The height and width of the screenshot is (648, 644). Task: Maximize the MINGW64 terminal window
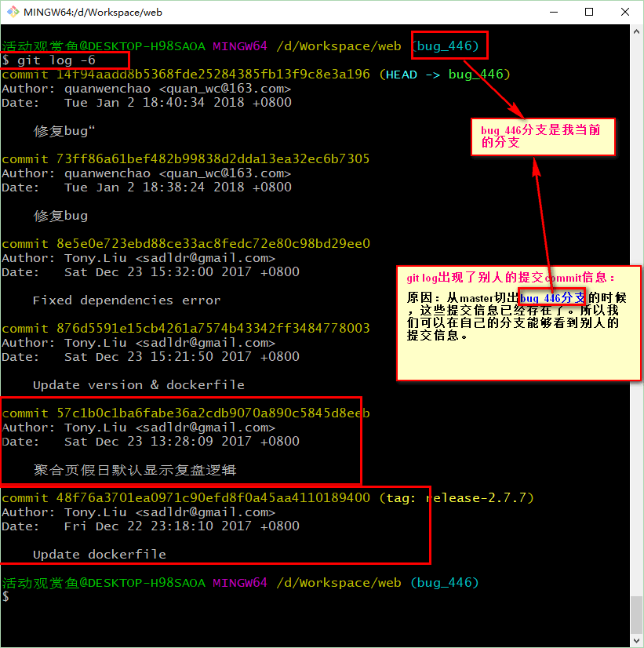tap(589, 12)
